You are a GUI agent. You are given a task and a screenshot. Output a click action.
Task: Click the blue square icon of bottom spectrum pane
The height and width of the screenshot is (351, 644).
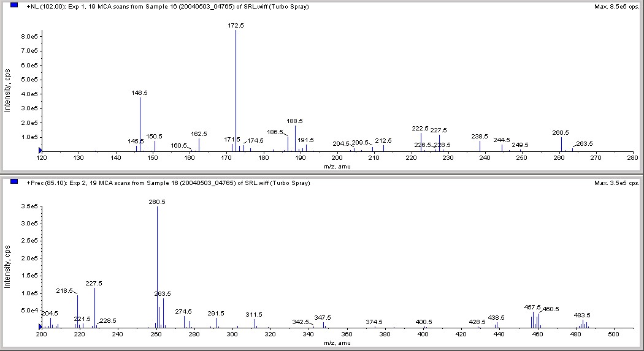[14, 181]
